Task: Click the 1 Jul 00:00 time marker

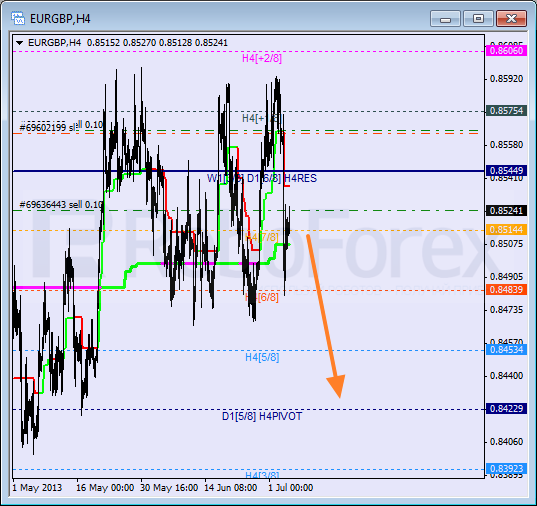Action: (290, 488)
